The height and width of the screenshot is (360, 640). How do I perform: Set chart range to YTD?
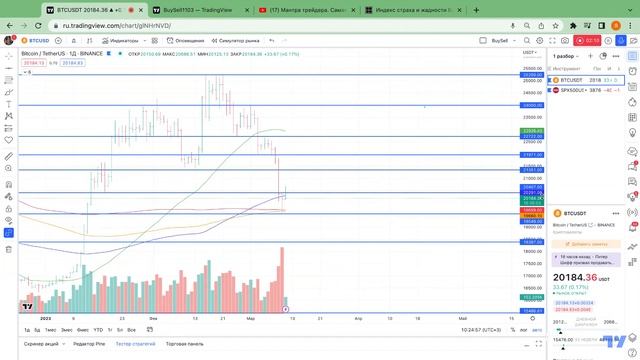pos(98,330)
